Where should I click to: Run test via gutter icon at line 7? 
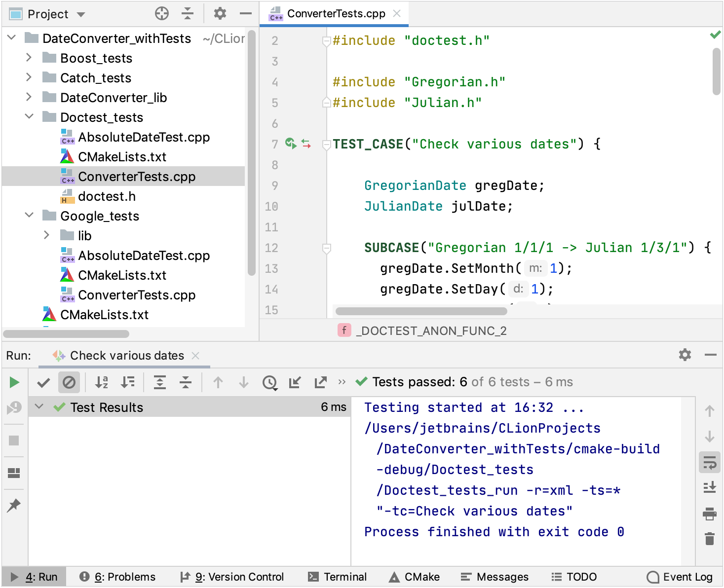pyautogui.click(x=291, y=144)
